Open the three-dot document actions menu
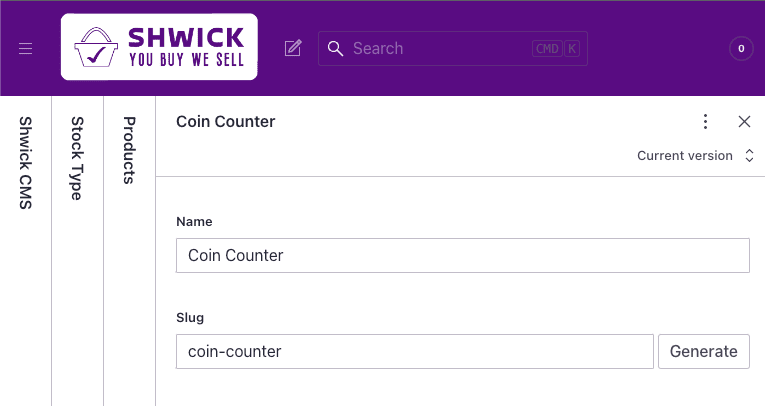The width and height of the screenshot is (765, 406). tap(705, 122)
